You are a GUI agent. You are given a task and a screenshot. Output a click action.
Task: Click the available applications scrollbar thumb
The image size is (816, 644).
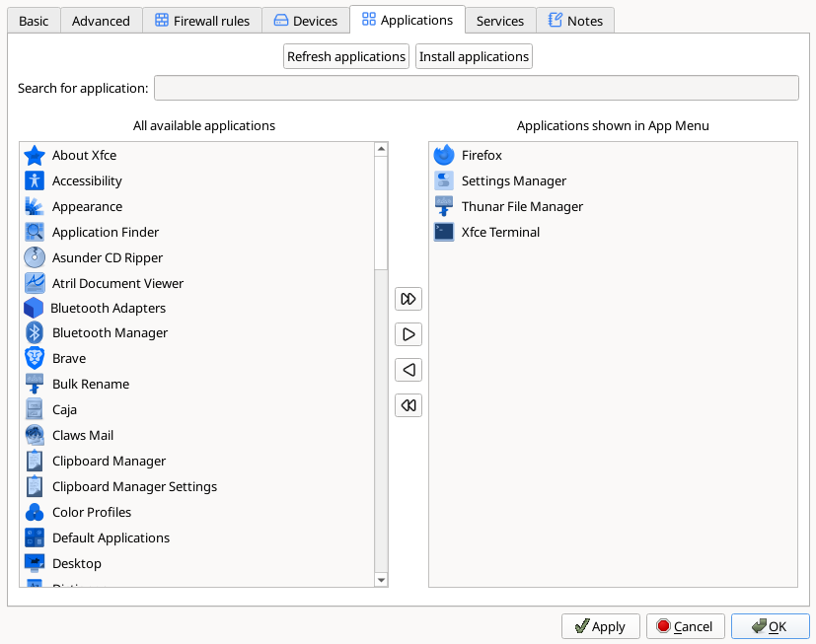tap(381, 213)
